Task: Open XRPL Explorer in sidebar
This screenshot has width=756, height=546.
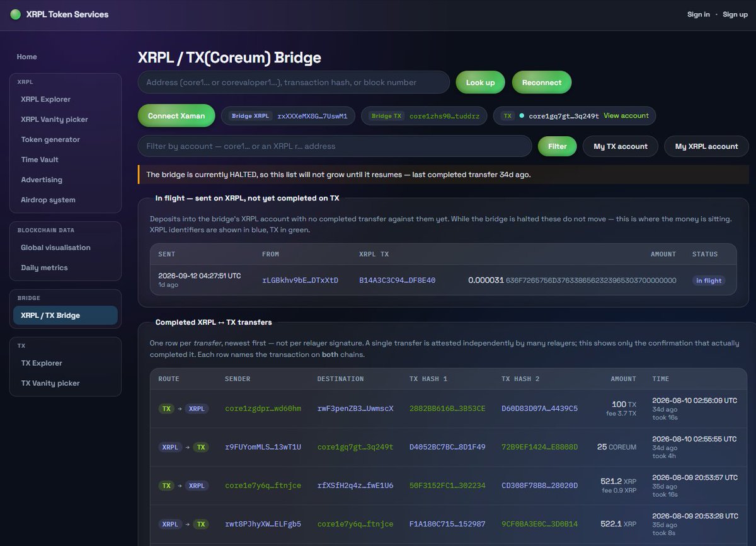Action: pyautogui.click(x=45, y=99)
